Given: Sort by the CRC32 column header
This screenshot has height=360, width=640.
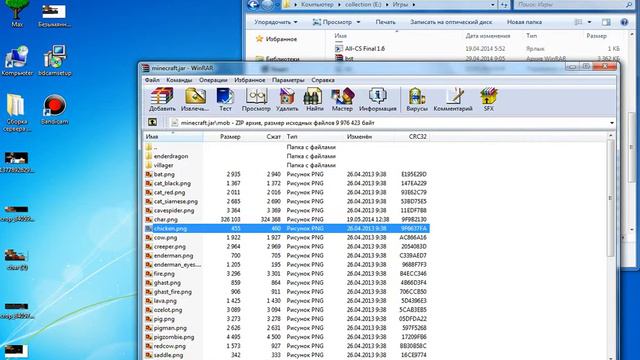Looking at the screenshot, I should tap(412, 137).
